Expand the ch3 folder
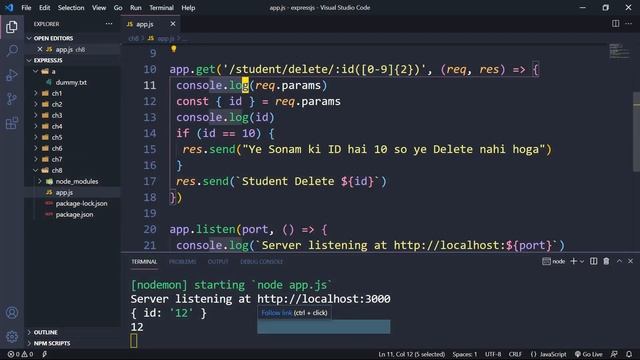The image size is (640, 360). (x=36, y=115)
